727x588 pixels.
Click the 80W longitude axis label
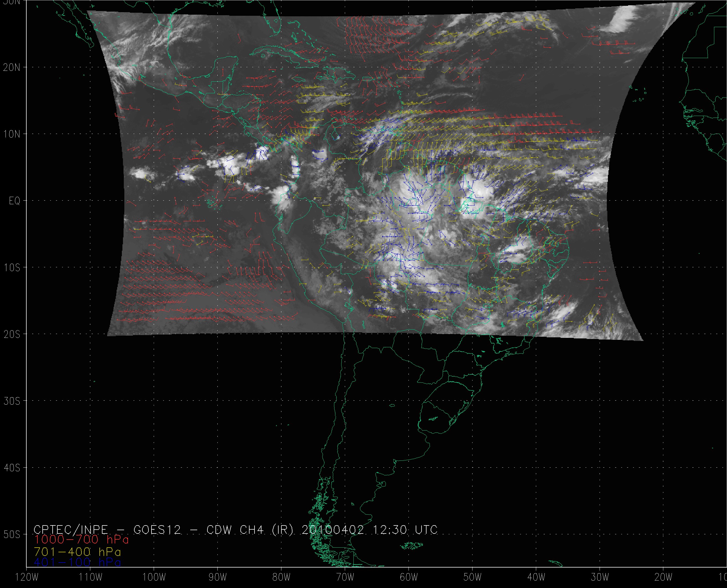[x=281, y=577]
